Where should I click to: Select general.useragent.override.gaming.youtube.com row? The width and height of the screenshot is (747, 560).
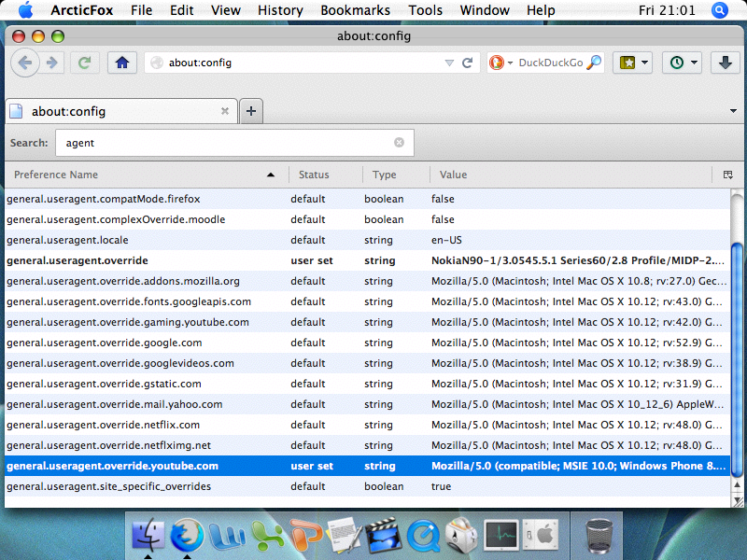(x=367, y=322)
